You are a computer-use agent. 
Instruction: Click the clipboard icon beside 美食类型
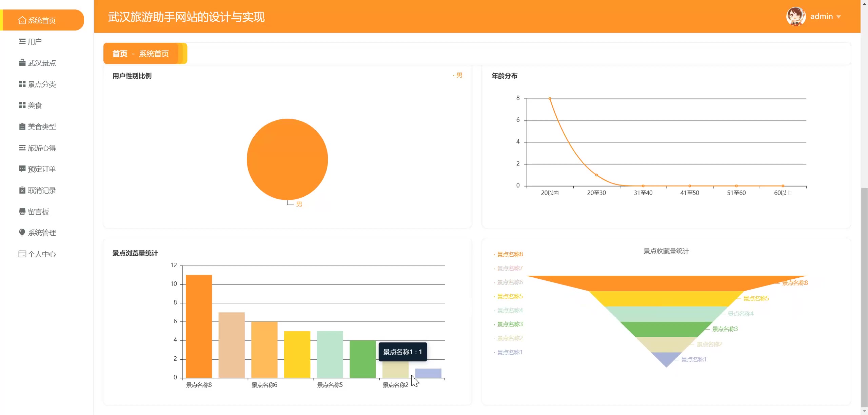22,126
